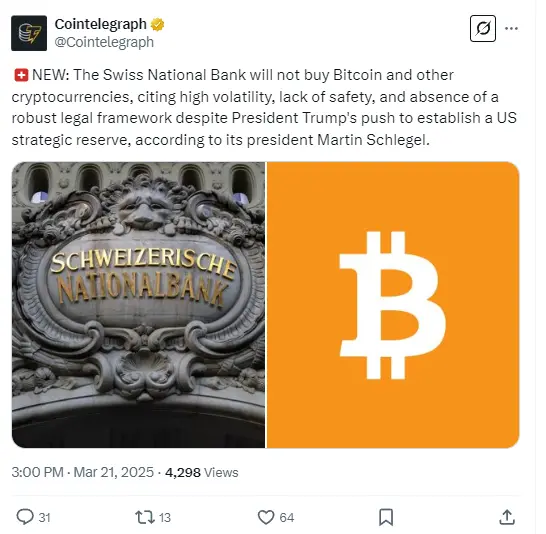Click the 31 replies count
Viewport: 546px width, 534px height.
(45, 518)
